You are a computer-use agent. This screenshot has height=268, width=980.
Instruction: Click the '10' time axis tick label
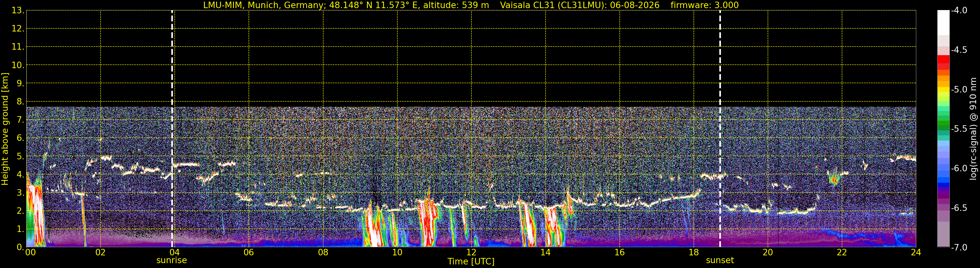pos(397,252)
